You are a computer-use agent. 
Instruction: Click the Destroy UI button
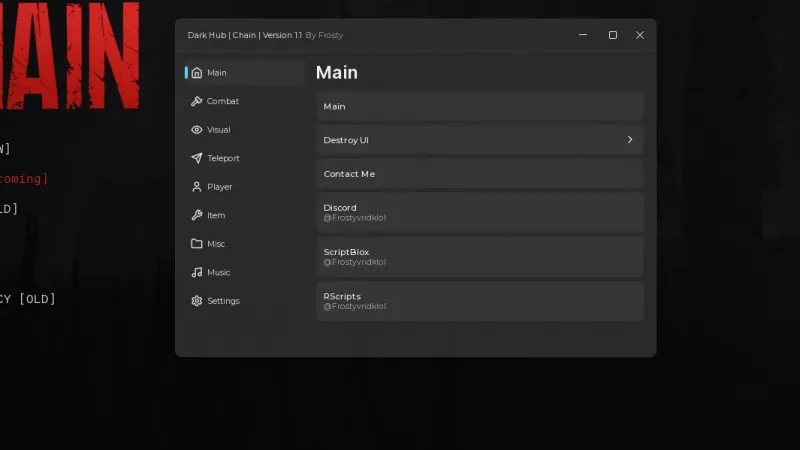pyautogui.click(x=480, y=140)
